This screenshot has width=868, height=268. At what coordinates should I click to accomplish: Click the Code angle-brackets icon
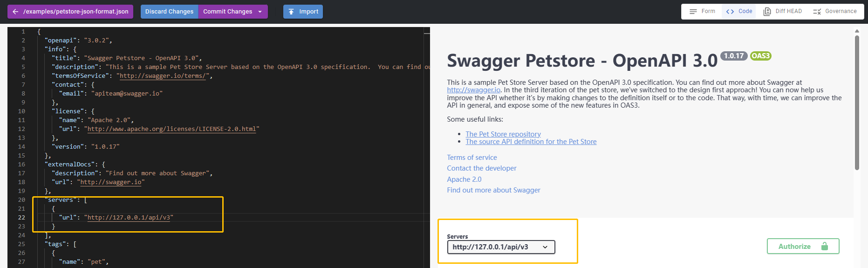730,12
